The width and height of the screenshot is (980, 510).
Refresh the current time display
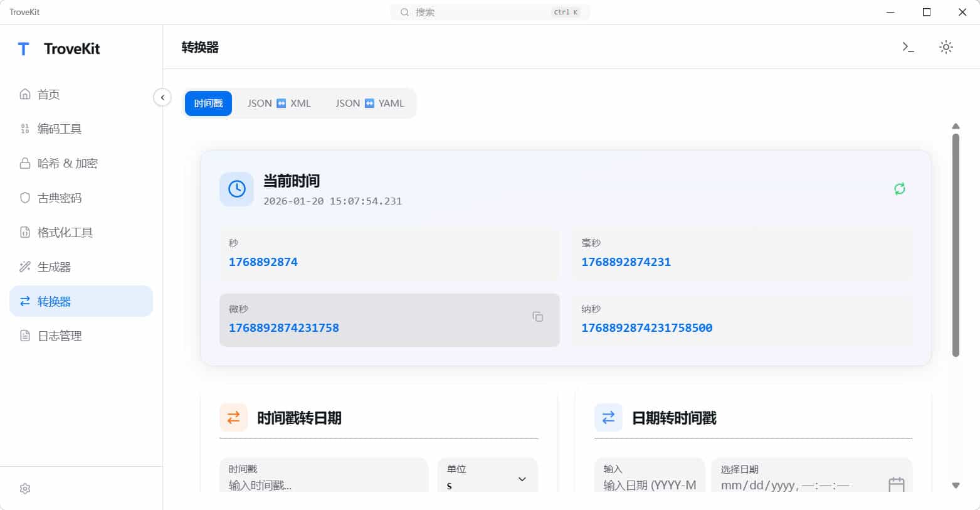(899, 189)
